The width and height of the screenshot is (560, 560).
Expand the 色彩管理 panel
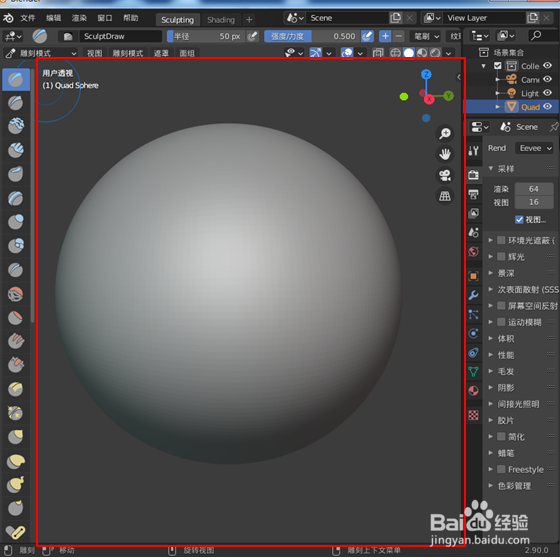coord(491,485)
